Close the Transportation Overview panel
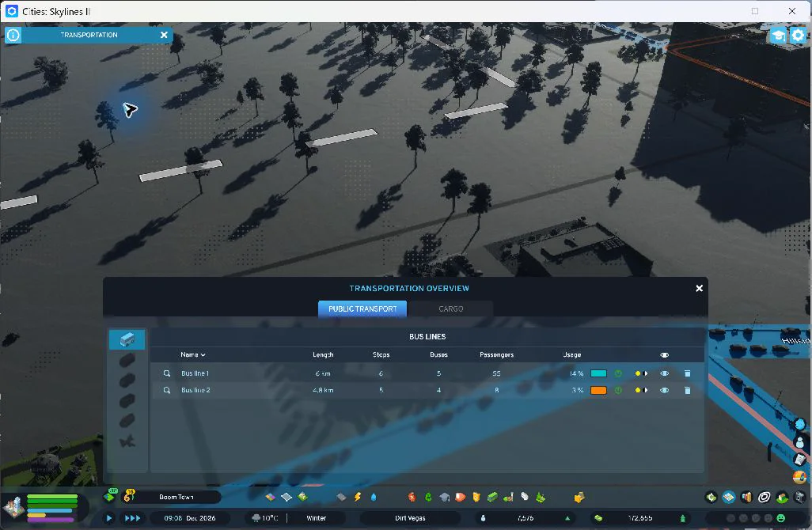 click(x=699, y=288)
